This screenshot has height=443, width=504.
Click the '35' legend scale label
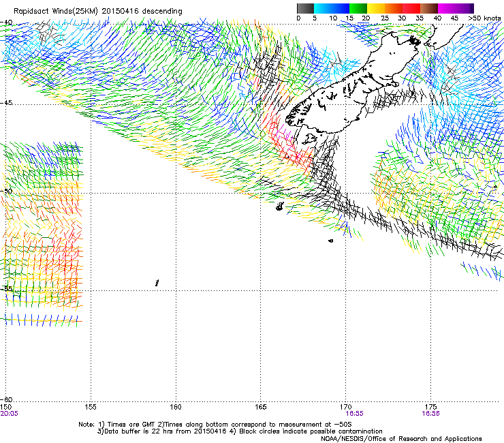[420, 18]
